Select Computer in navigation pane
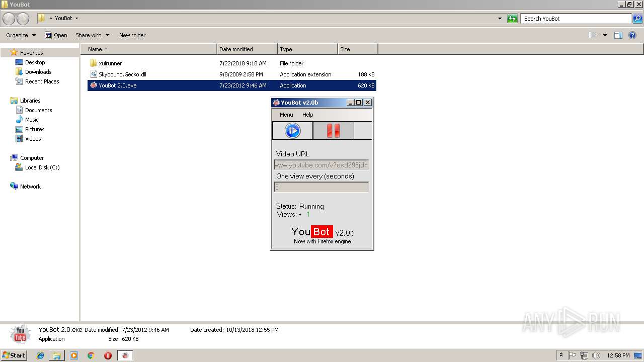Image resolution: width=644 pixels, height=362 pixels. (32, 158)
